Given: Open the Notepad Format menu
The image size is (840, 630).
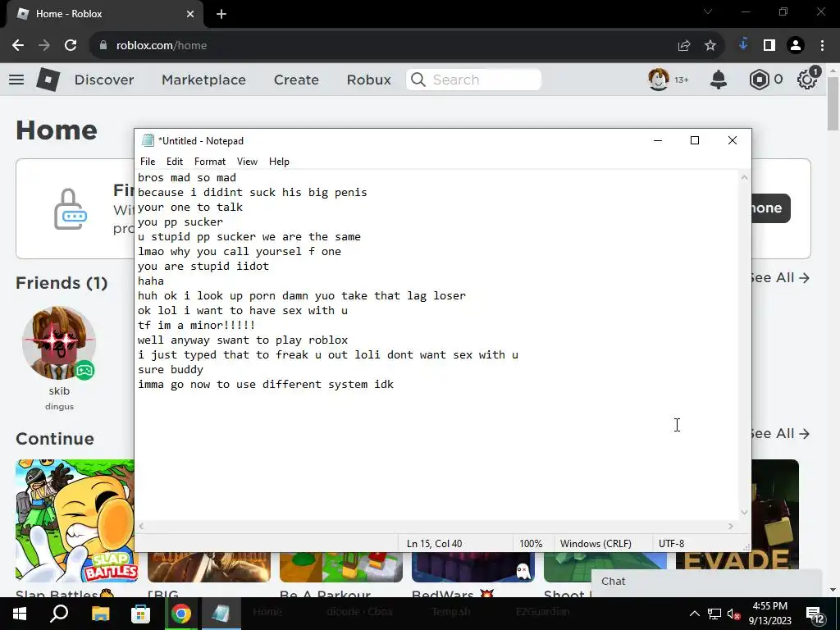Looking at the screenshot, I should tap(209, 162).
